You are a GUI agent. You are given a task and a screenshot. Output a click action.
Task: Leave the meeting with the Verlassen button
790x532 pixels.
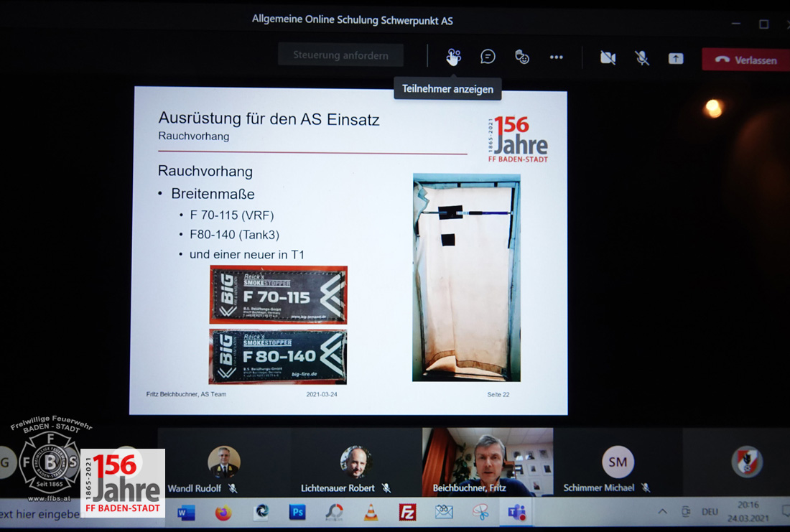(x=745, y=60)
